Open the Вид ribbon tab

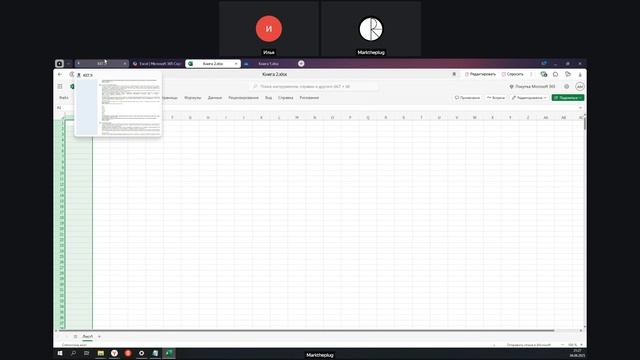click(x=268, y=98)
